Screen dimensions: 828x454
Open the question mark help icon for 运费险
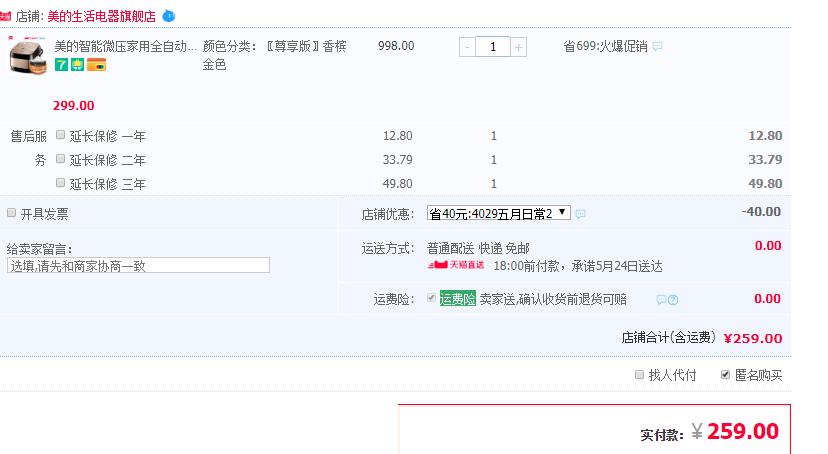[673, 300]
